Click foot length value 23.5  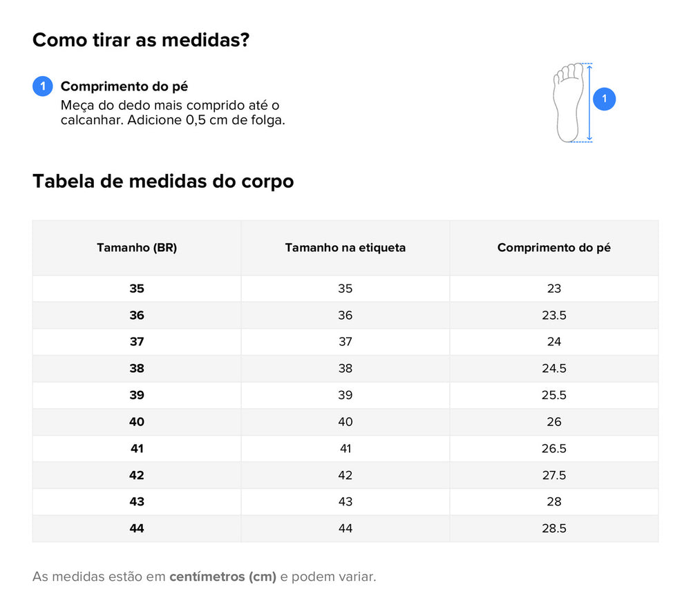[553, 315]
